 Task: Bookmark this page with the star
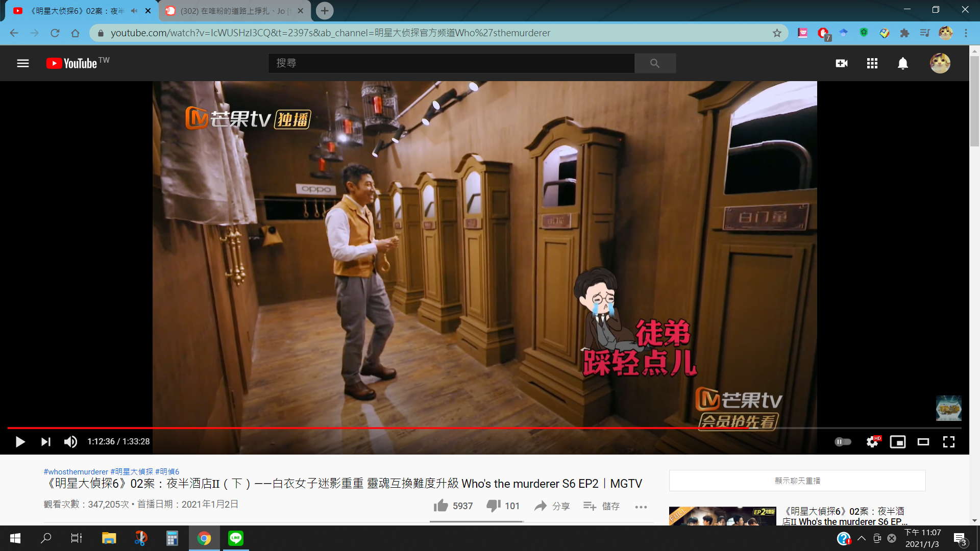click(777, 33)
